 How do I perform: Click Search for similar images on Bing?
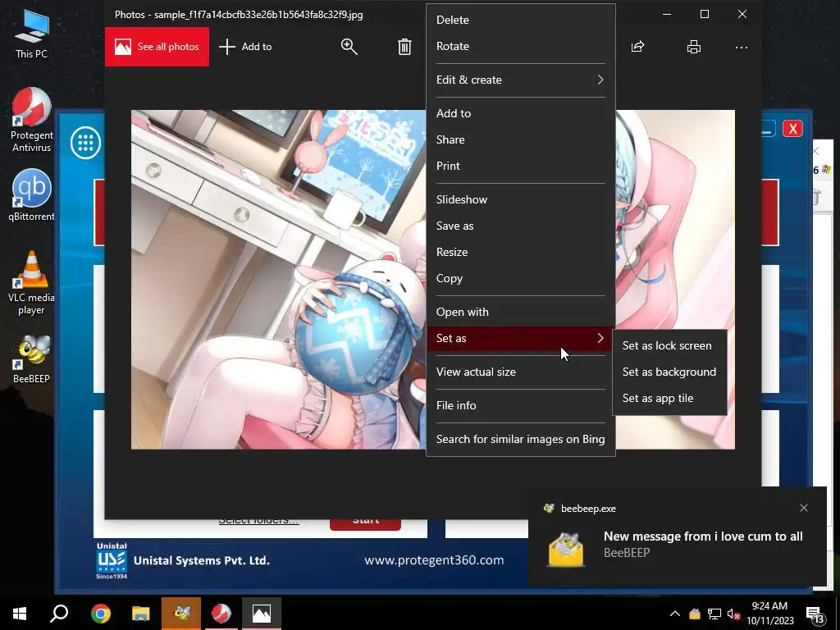click(520, 440)
